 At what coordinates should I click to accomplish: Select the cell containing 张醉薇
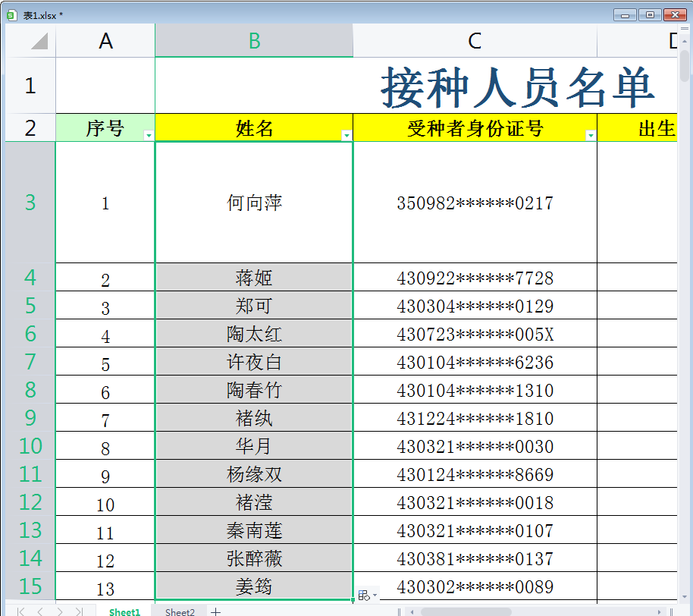coord(253,558)
